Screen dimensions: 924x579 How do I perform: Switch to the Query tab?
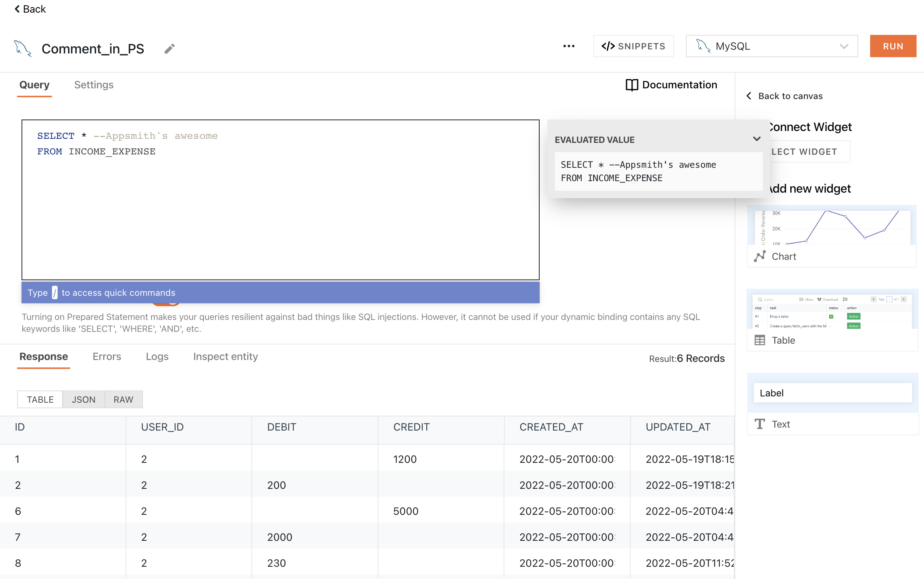pos(35,85)
